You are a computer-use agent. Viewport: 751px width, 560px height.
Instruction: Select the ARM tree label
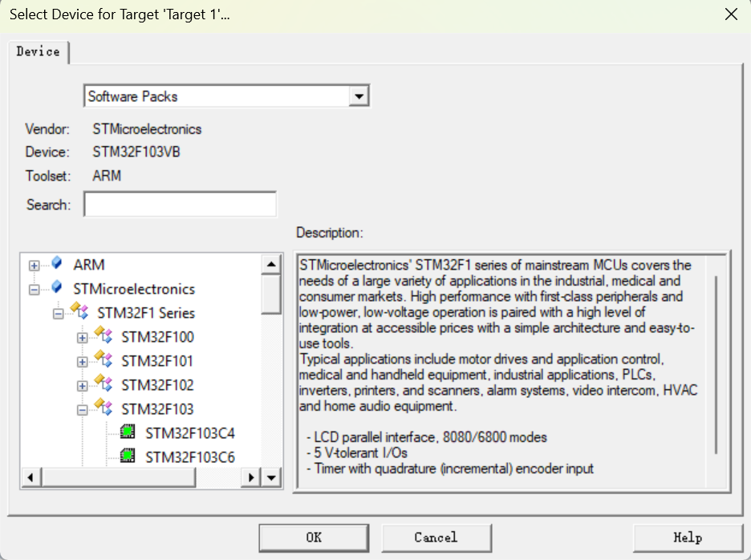pyautogui.click(x=89, y=265)
